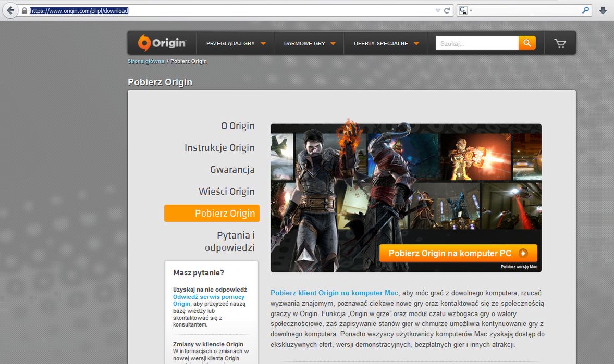The image size is (614, 364).
Task: Follow the Strona główna breadcrumb link
Action: click(145, 61)
